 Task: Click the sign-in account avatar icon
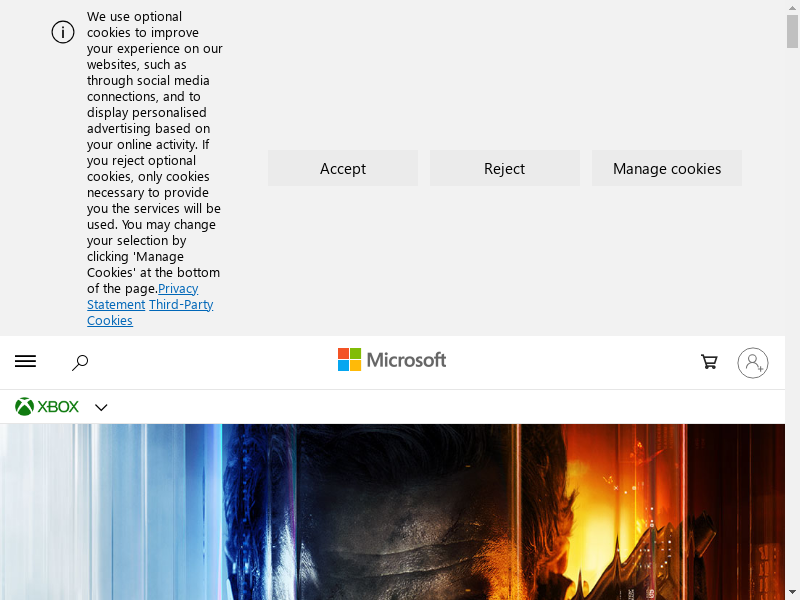(x=753, y=362)
